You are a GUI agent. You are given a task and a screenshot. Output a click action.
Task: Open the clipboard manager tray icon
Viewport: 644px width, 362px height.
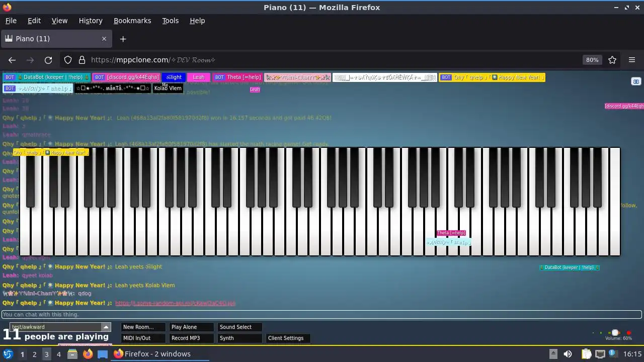(586, 354)
